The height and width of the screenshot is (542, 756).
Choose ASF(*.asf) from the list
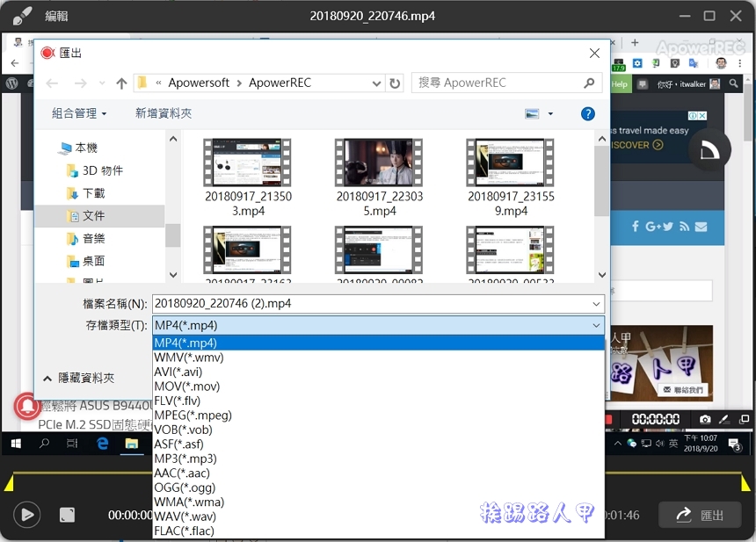pos(379,444)
